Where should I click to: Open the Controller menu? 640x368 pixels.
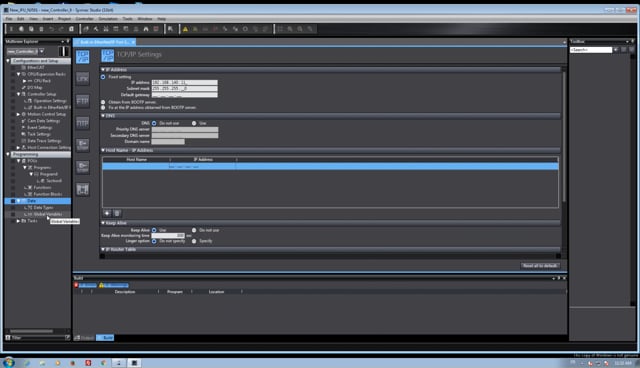coord(84,19)
